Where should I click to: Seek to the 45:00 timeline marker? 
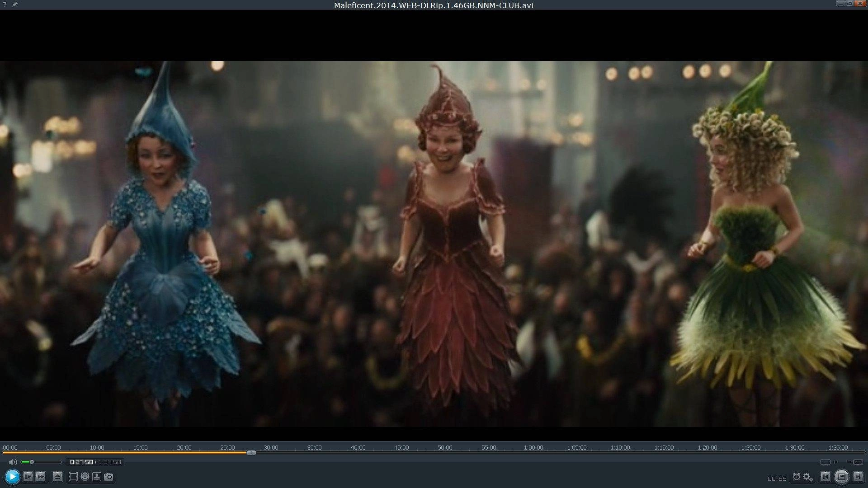[401, 447]
